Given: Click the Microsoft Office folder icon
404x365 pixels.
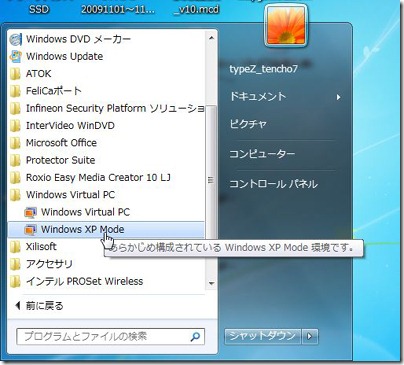Looking at the screenshot, I should point(15,143).
